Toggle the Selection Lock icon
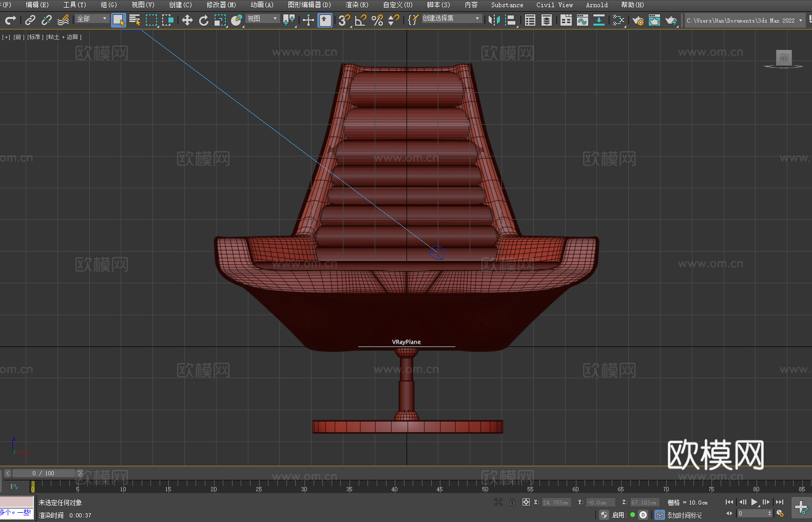The width and height of the screenshot is (812, 522). [x=512, y=502]
